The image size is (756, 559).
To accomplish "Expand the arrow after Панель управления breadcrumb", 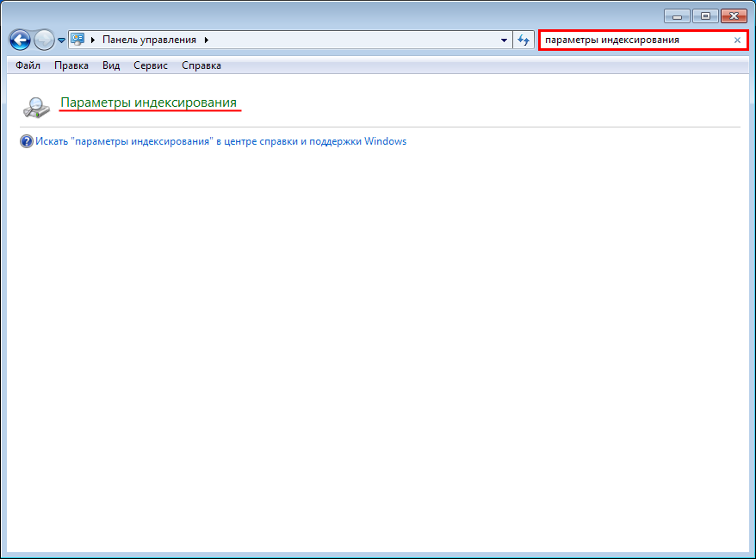I will [207, 40].
